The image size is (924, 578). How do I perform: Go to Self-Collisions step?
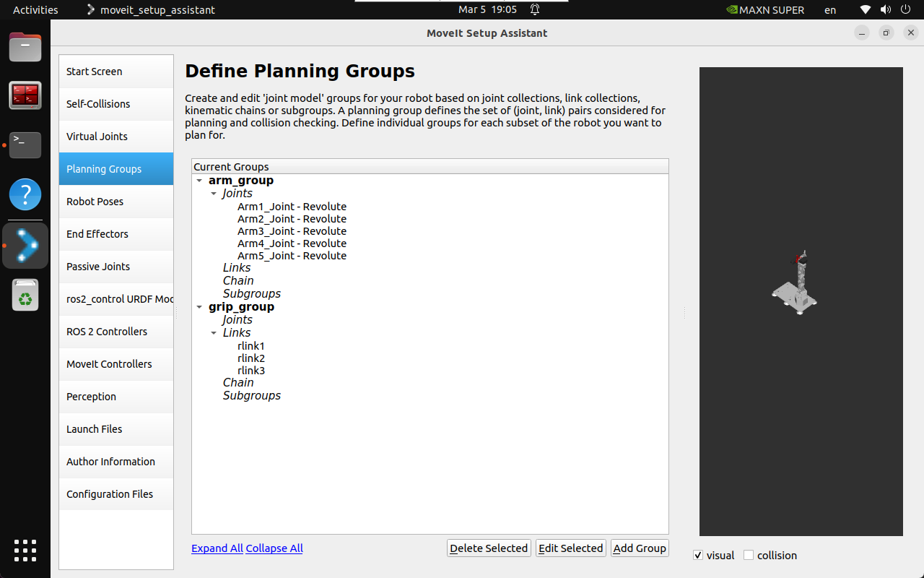[x=116, y=104]
